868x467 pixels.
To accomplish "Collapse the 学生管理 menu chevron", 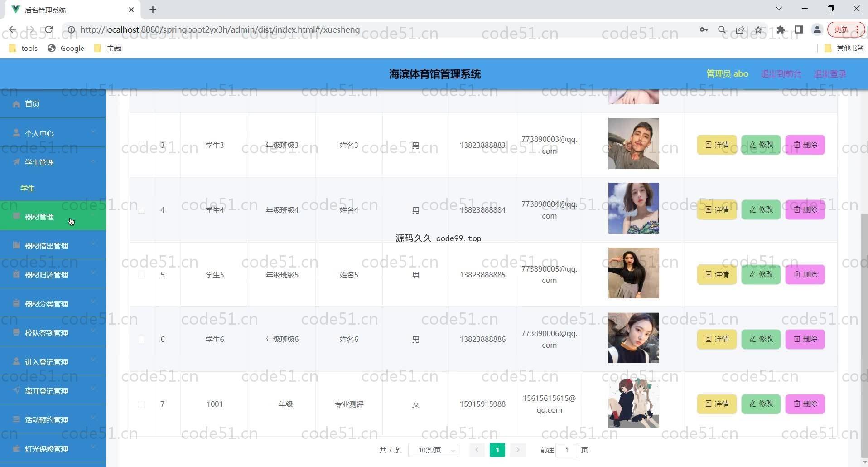I will click(93, 161).
